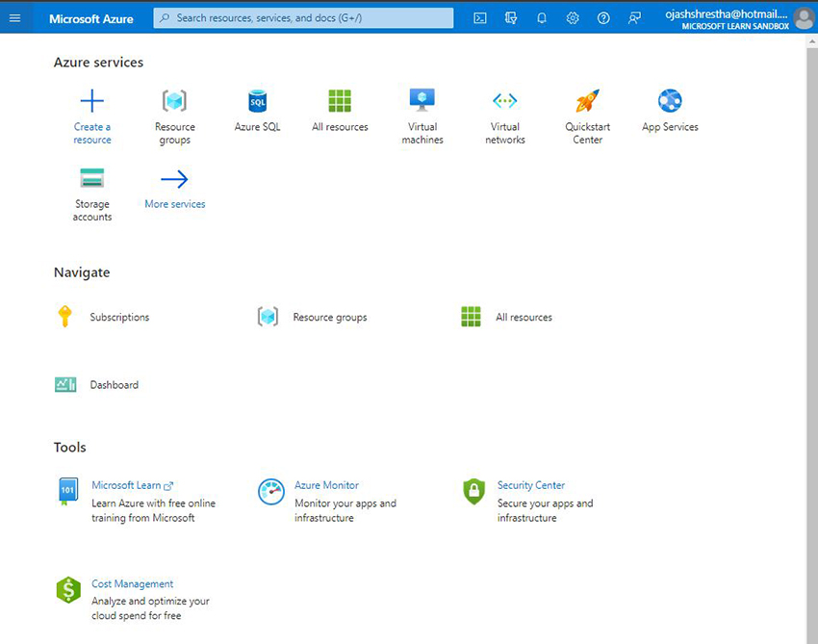The width and height of the screenshot is (818, 644).
Task: Open the Help question mark icon
Action: (x=603, y=18)
